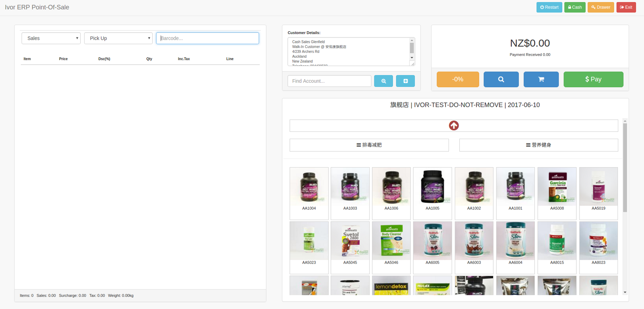Click the blue magnifier search button
Image resolution: width=644 pixels, height=309 pixels.
[501, 79]
